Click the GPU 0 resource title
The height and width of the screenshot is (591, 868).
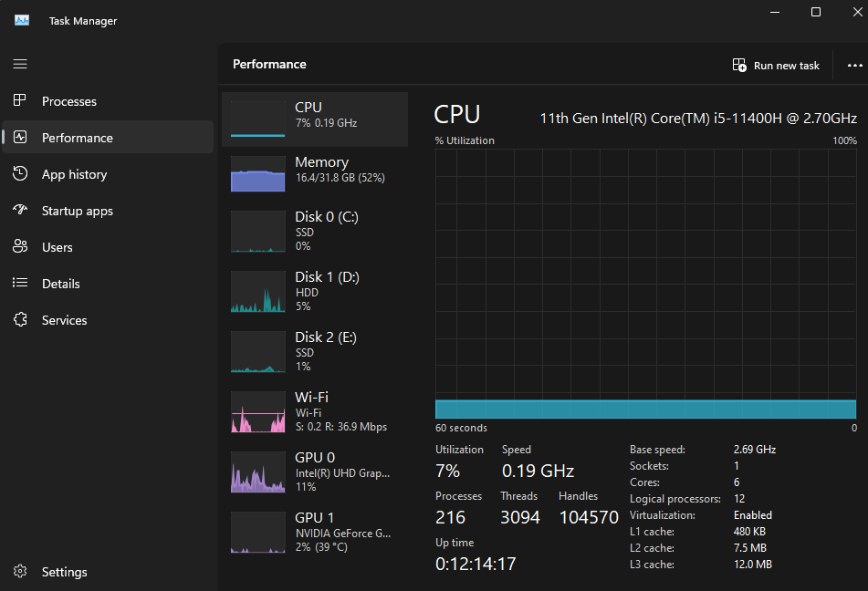[x=315, y=458]
